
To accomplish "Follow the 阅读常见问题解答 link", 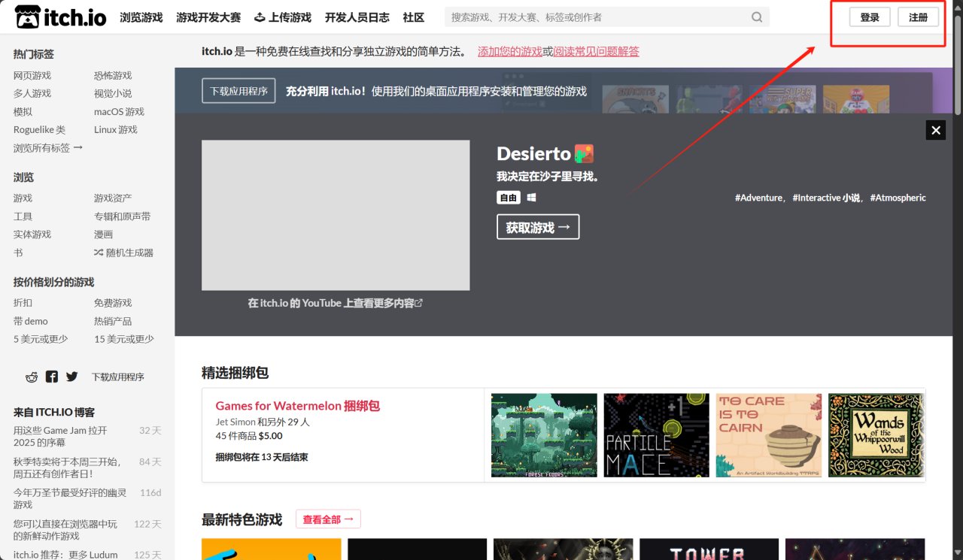I will tap(596, 51).
